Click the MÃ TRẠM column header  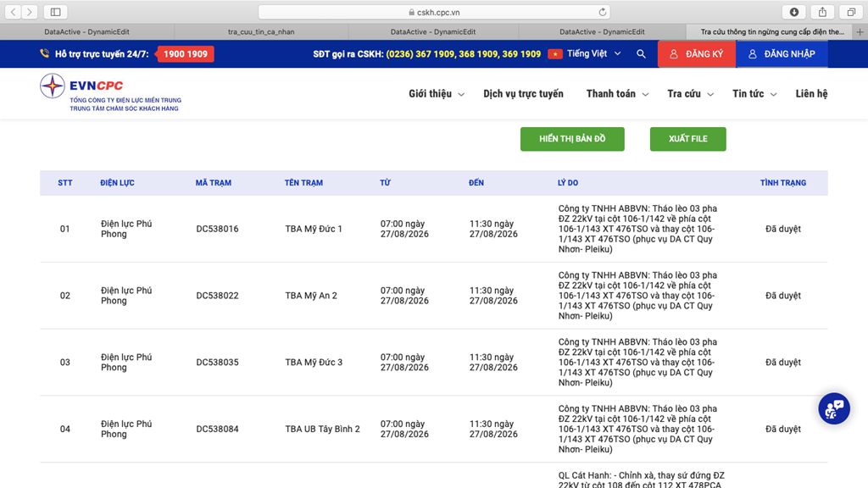pos(213,183)
